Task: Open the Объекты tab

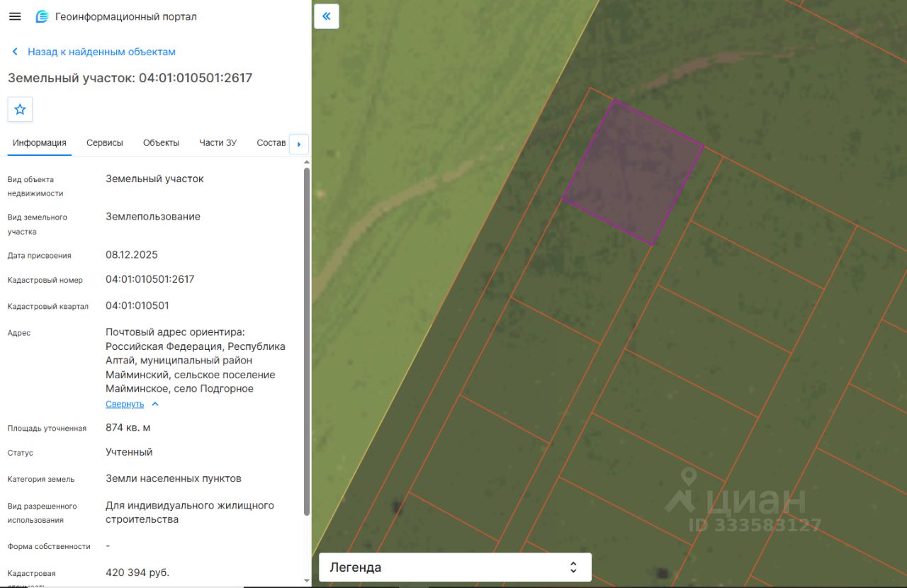Action: [x=161, y=142]
